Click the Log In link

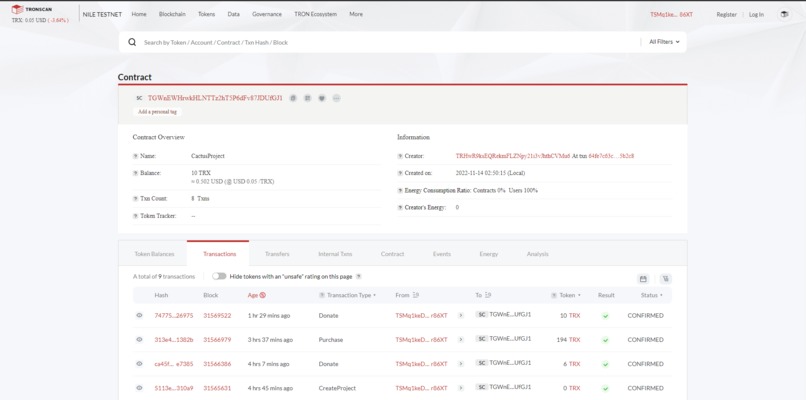coord(756,14)
